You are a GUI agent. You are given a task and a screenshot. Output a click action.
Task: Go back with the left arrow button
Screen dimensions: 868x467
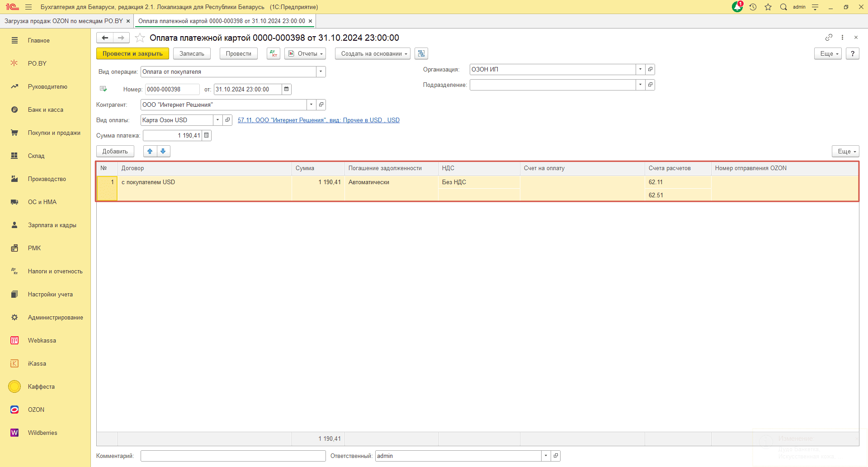coord(105,38)
